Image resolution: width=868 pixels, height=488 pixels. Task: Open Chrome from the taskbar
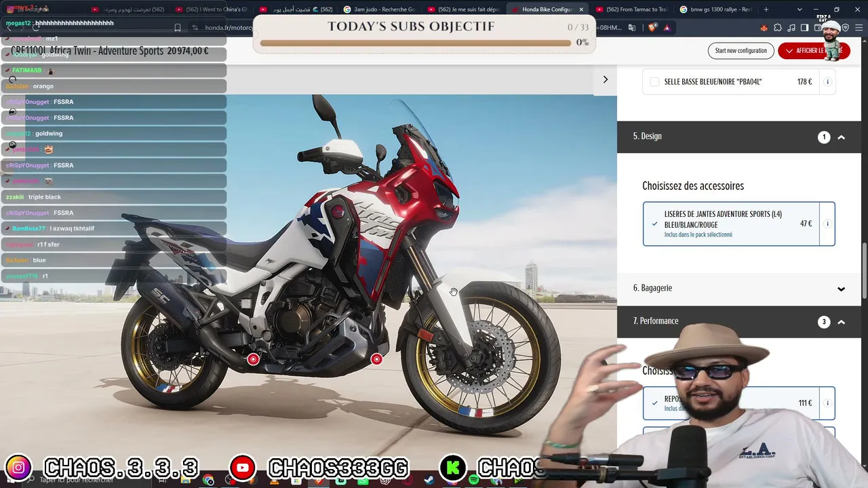[x=208, y=481]
